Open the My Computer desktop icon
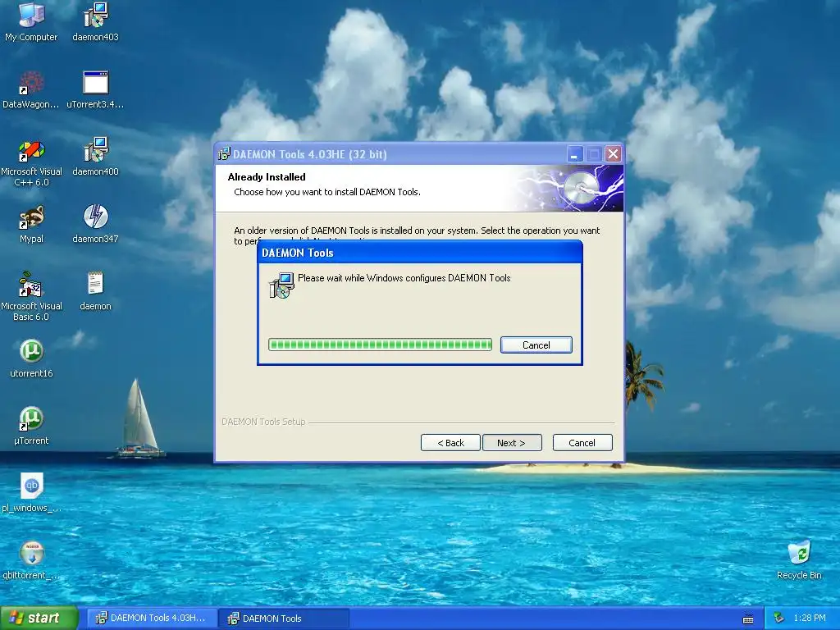This screenshot has height=630, width=840. pos(31,21)
